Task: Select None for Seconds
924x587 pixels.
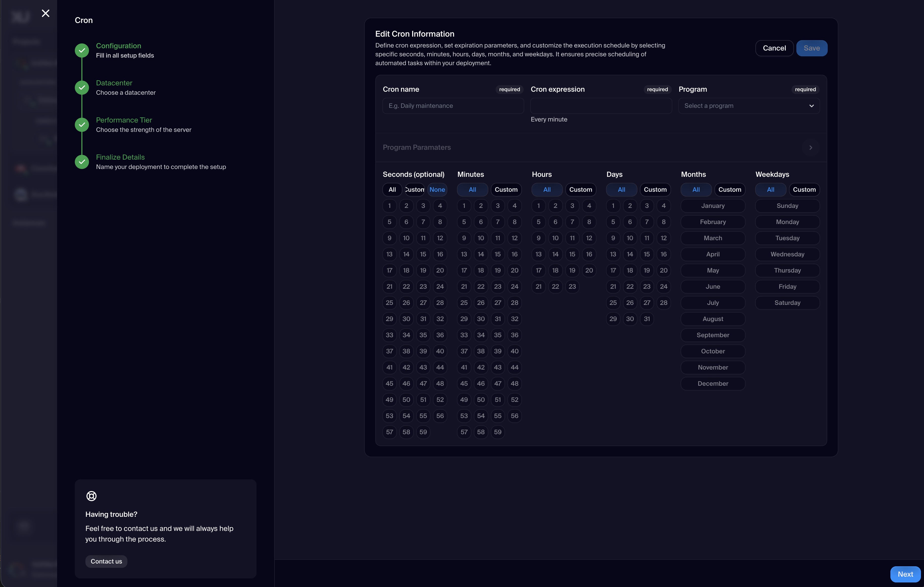Action: click(437, 189)
